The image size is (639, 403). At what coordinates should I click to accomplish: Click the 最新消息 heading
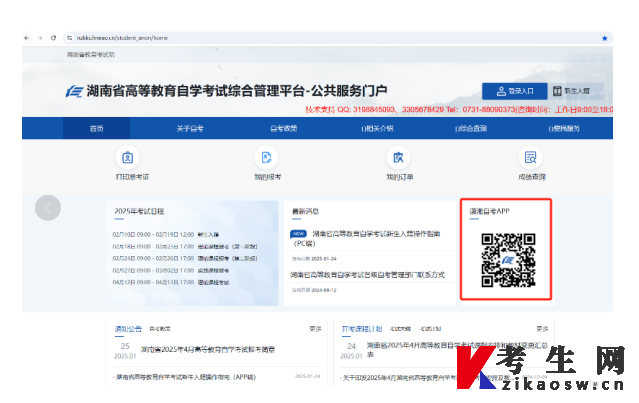point(305,211)
